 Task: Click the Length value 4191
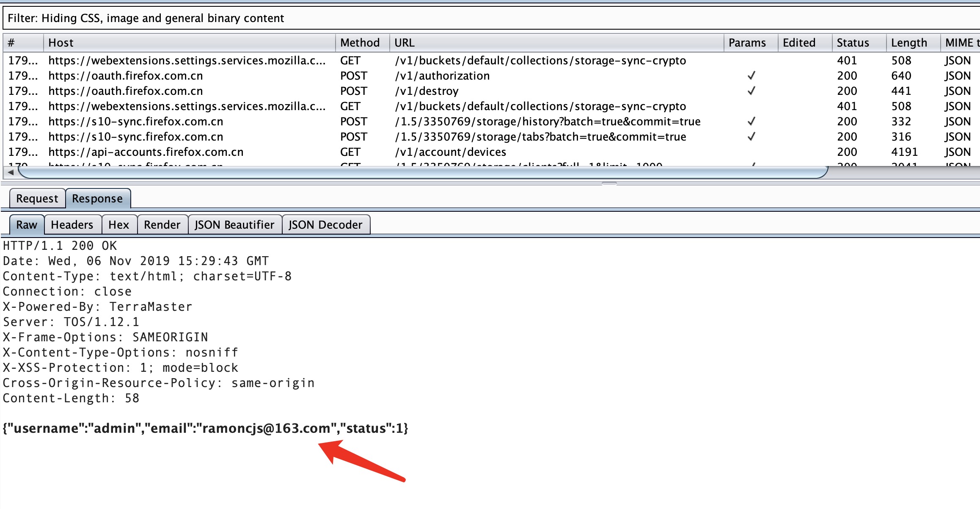(905, 152)
